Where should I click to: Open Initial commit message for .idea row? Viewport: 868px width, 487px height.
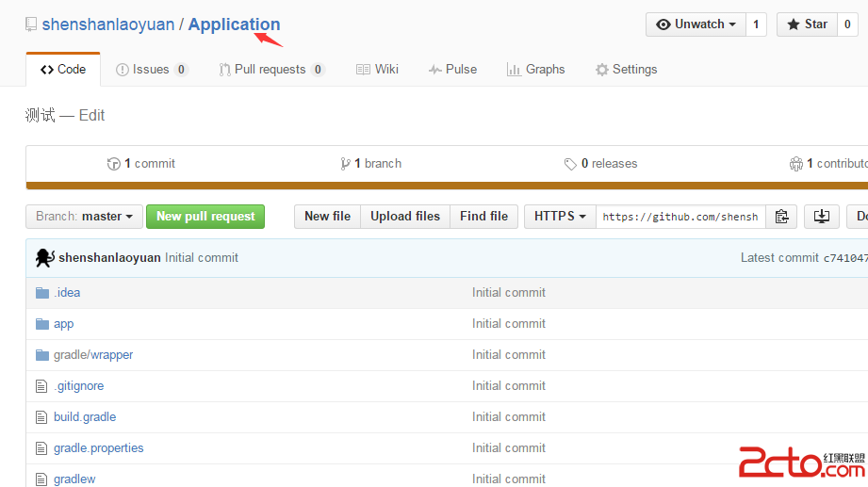coord(509,293)
